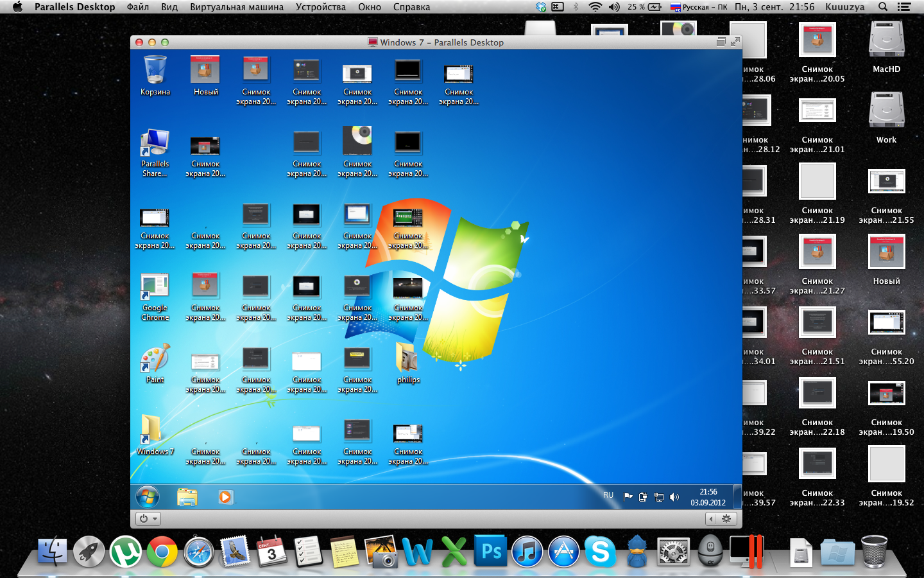
Task: Open the Виртуальная машина menu
Action: (236, 7)
